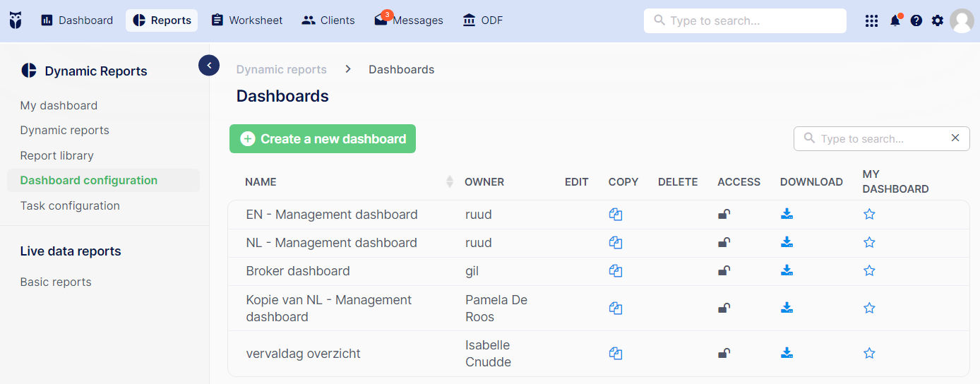980x384 pixels.
Task: Open access lock for vervaldag overzicht
Action: pos(724,354)
